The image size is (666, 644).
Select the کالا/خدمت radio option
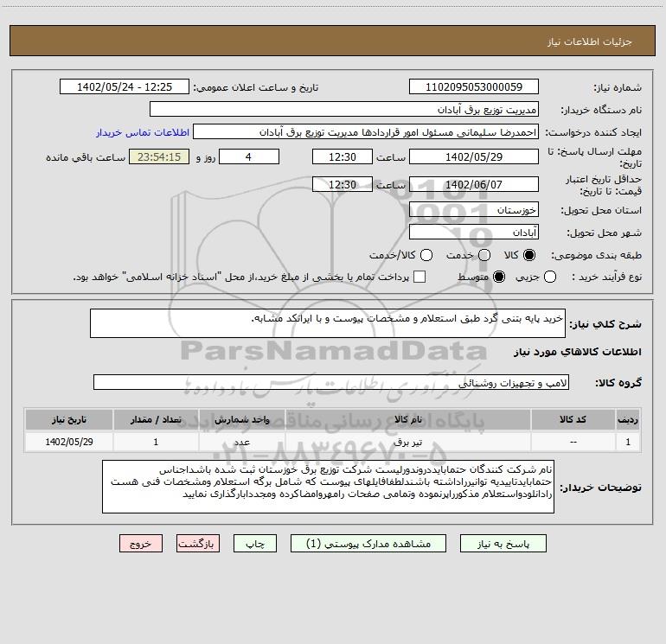point(426,255)
